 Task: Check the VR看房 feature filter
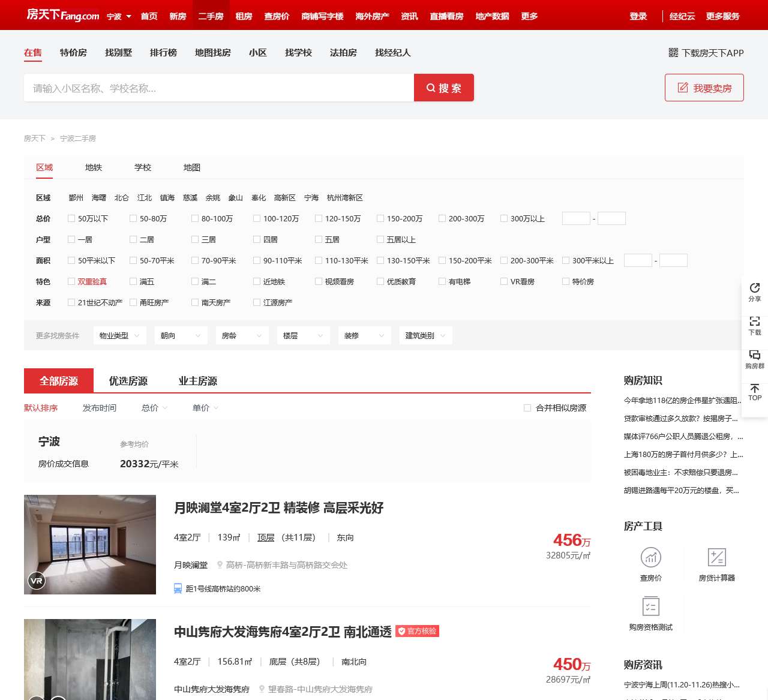coord(504,281)
